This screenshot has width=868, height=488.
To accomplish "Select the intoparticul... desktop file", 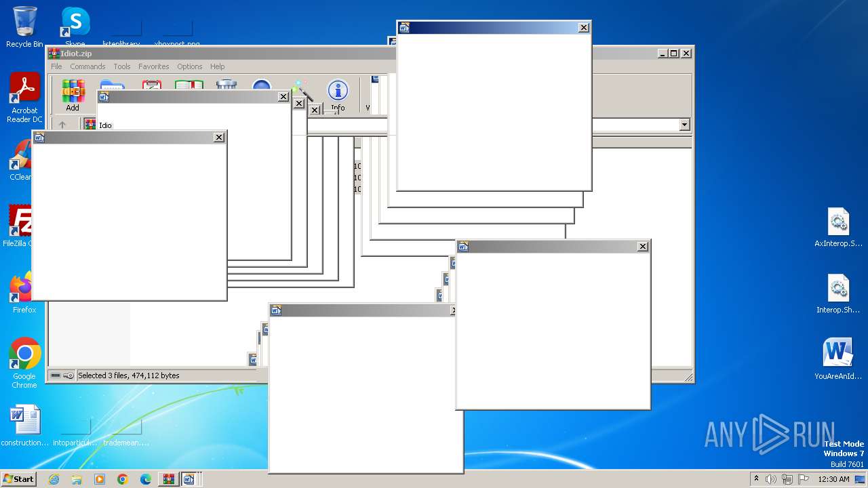I will pos(75,434).
